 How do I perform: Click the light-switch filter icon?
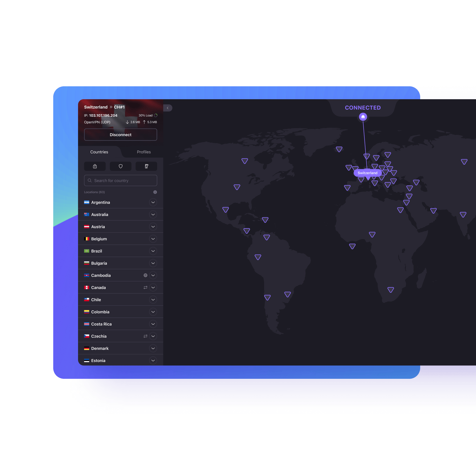click(x=146, y=166)
